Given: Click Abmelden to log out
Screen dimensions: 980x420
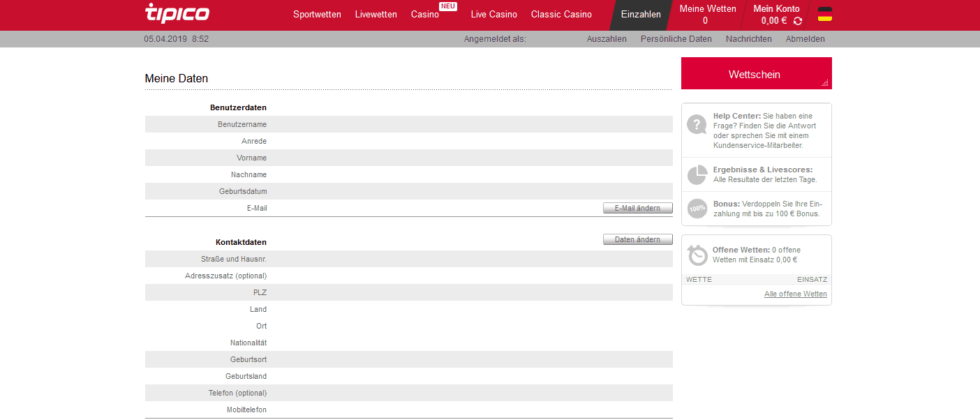Looking at the screenshot, I should point(805,39).
